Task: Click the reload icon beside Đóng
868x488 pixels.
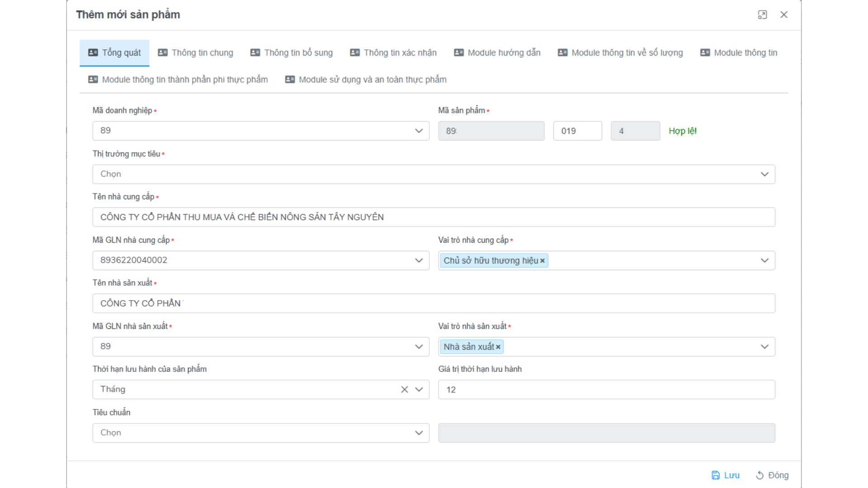Action: (759, 475)
